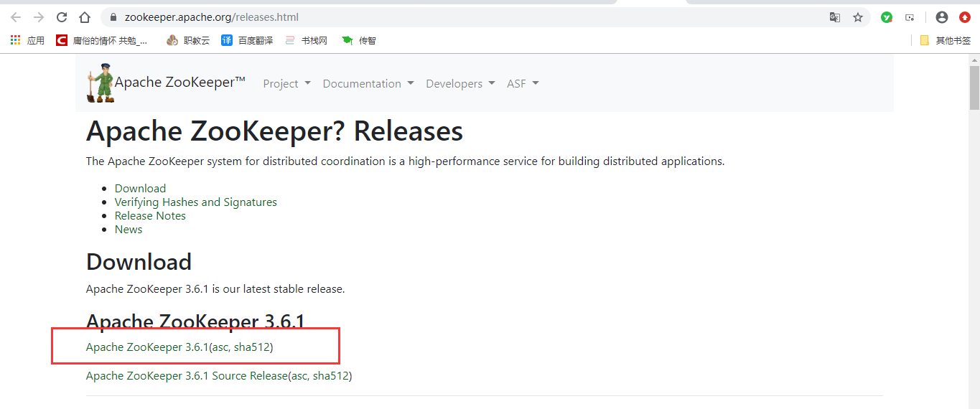The image size is (980, 409).
Task: Expand the ASF dropdown menu
Action: (523, 83)
